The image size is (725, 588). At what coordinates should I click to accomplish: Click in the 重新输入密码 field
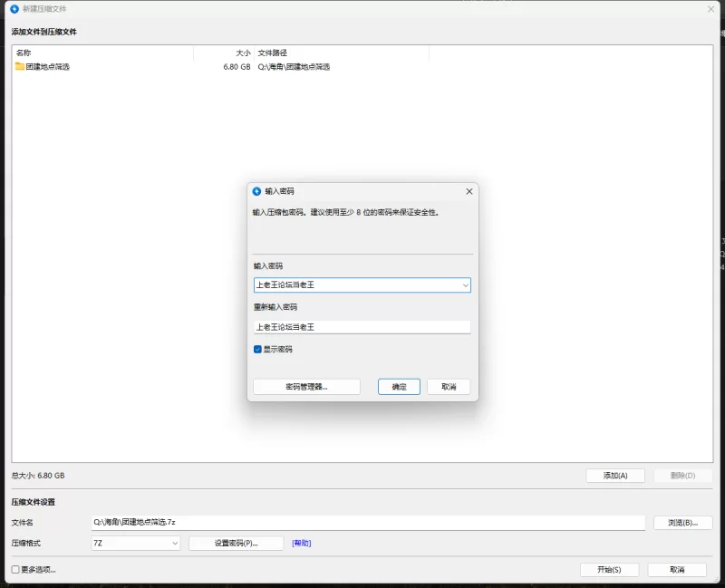362,327
